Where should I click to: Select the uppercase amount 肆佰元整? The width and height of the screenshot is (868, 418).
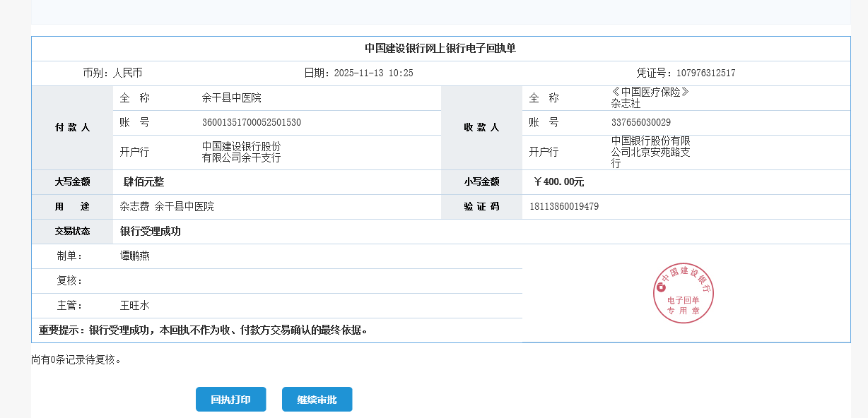tap(143, 182)
